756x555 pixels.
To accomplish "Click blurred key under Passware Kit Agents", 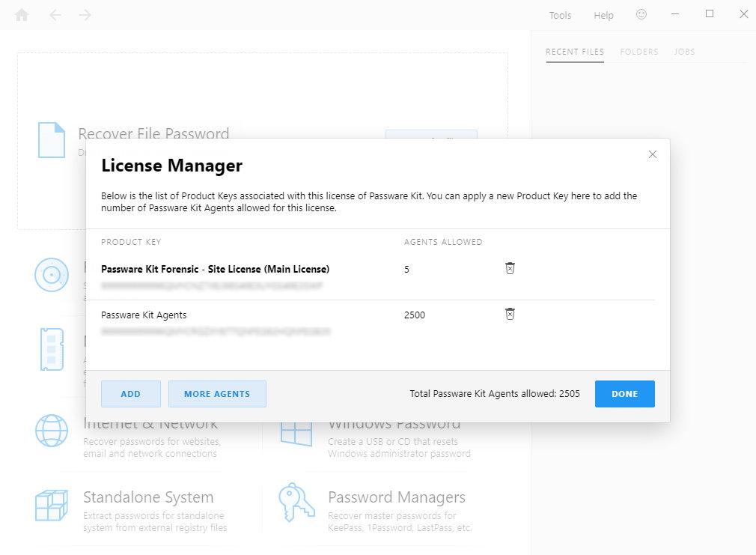I will (216, 332).
